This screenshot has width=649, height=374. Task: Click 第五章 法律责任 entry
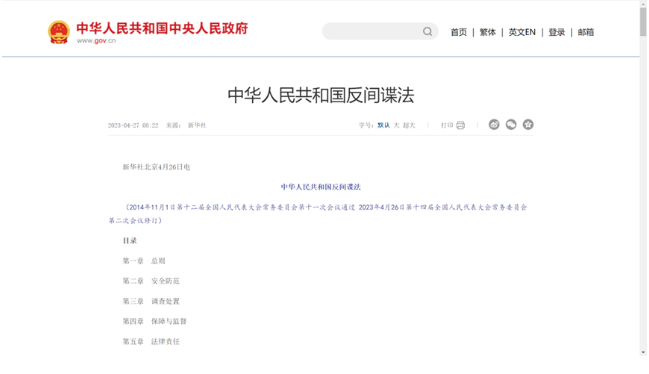(x=151, y=342)
